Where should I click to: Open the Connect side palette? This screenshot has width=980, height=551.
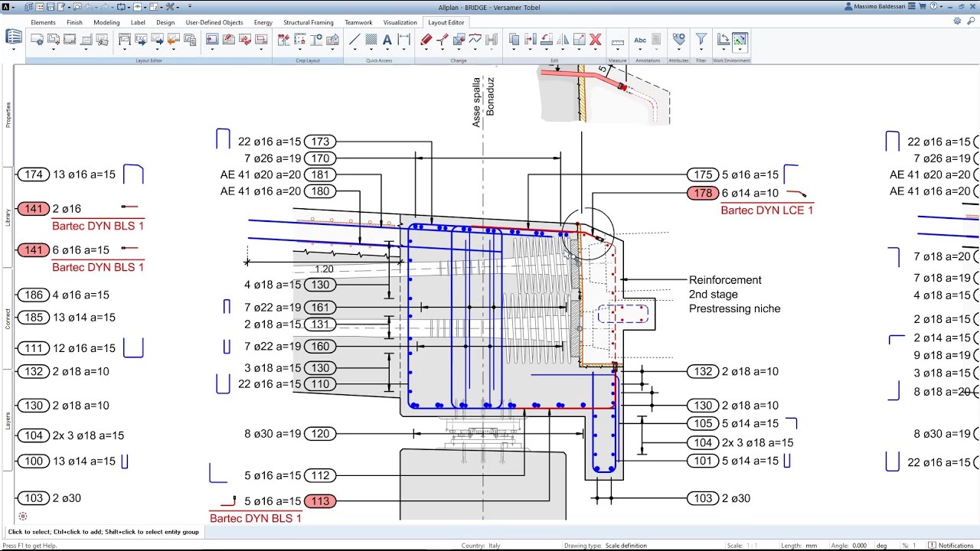(x=8, y=318)
